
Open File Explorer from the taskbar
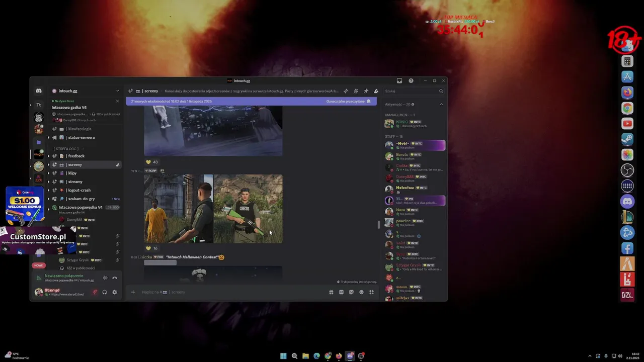305,356
